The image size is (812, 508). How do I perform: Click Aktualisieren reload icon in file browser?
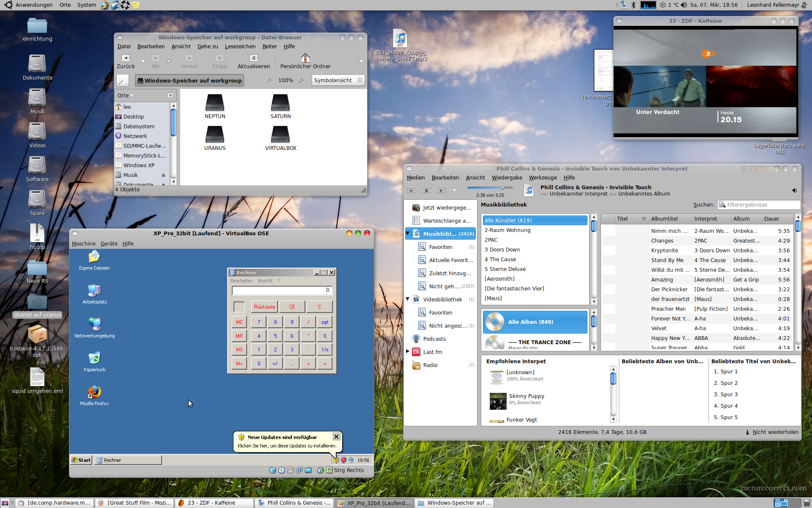[x=253, y=58]
